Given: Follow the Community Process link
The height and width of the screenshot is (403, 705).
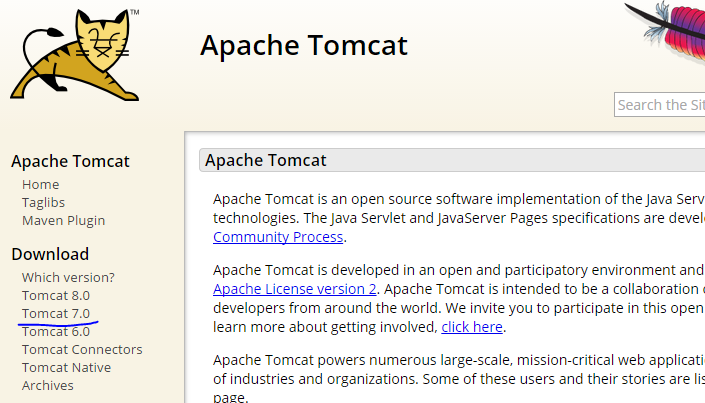Looking at the screenshot, I should pos(278,237).
